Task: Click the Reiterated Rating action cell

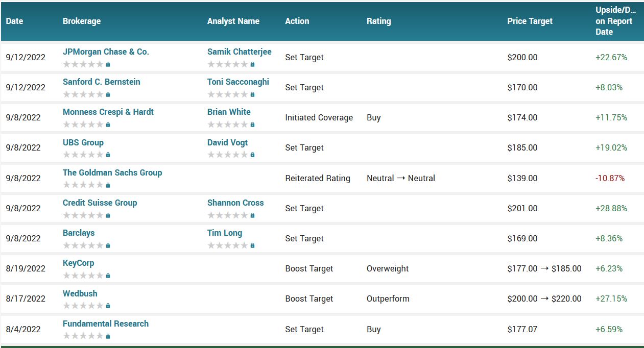Action: [318, 178]
